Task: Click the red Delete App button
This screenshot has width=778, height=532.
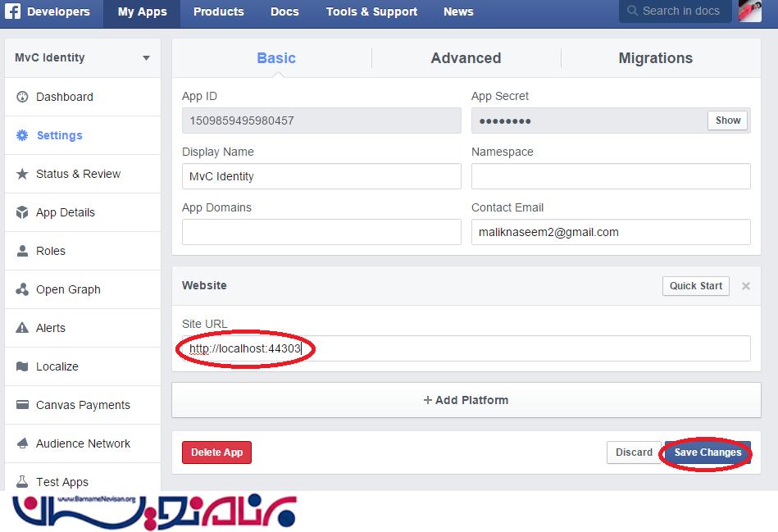Action: (216, 452)
